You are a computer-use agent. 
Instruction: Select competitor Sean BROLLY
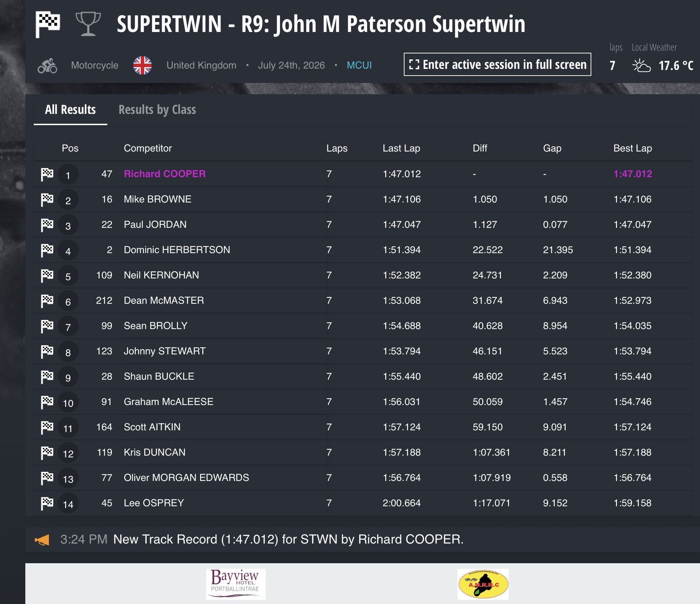[x=155, y=326]
